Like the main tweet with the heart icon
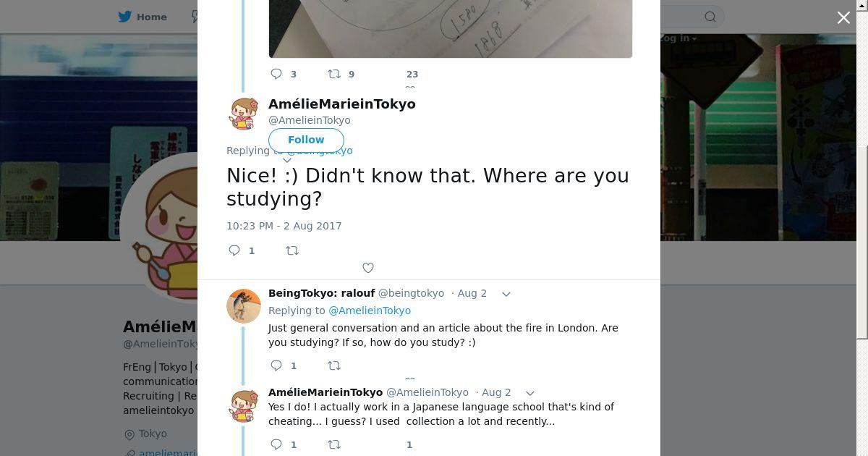 click(x=368, y=268)
